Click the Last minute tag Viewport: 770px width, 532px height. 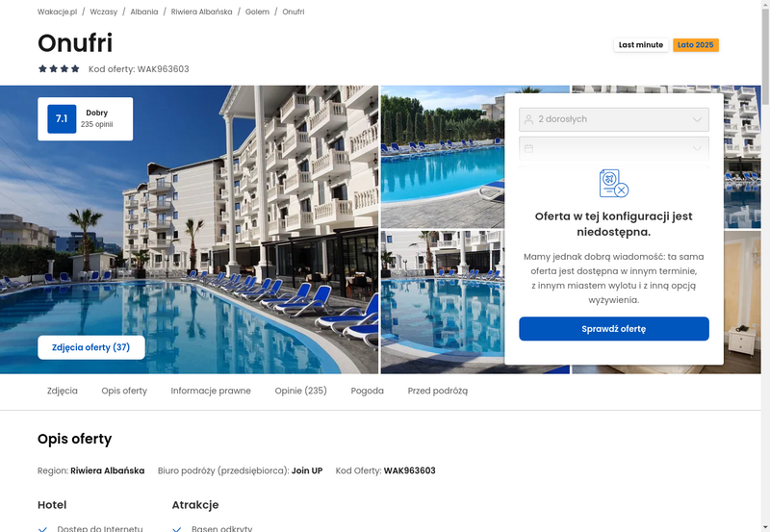click(641, 44)
